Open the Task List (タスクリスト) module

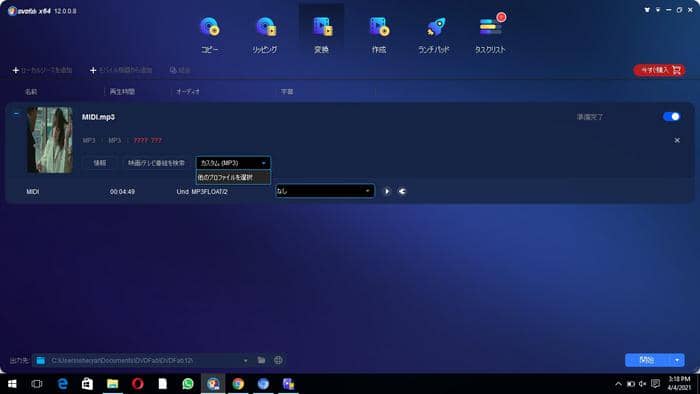click(x=490, y=35)
